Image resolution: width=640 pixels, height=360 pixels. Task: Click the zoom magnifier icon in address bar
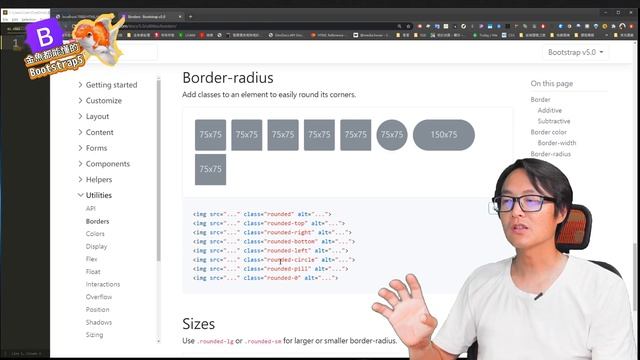[x=399, y=26]
